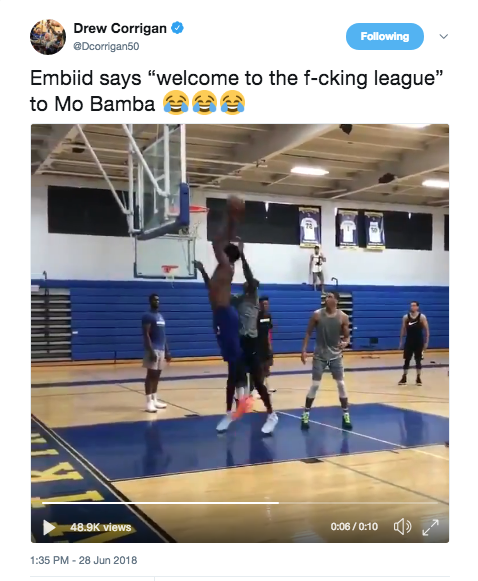Click the 48.9K views counter

click(101, 527)
